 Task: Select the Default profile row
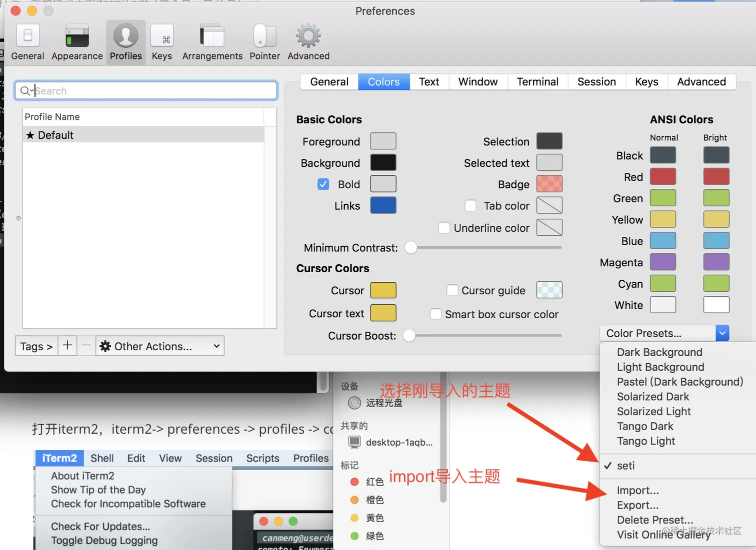tap(143, 135)
